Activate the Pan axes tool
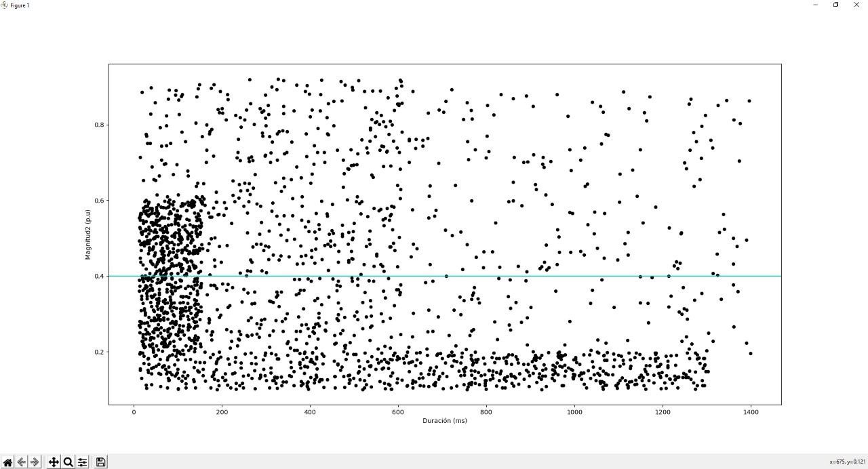The width and height of the screenshot is (868, 469). coord(54,462)
